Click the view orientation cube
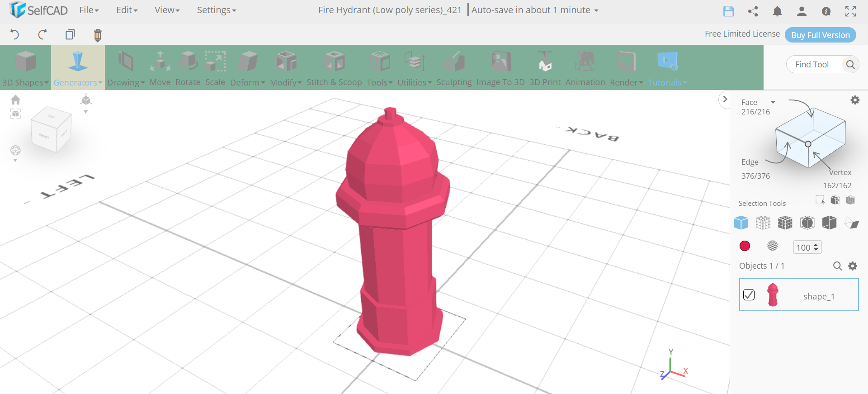This screenshot has height=394, width=868. pyautogui.click(x=51, y=129)
